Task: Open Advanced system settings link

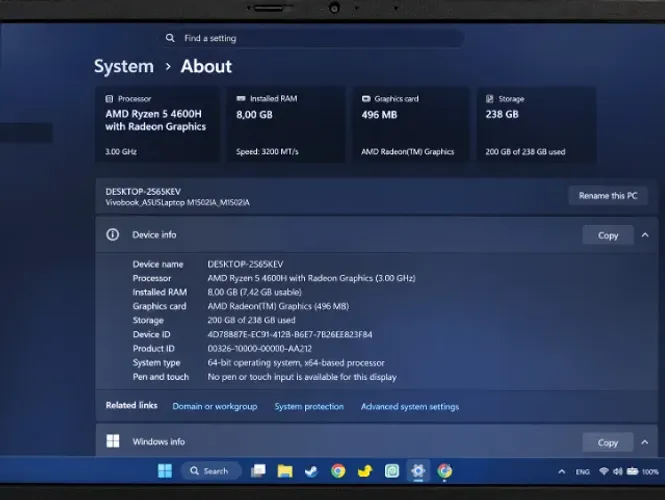Action: [410, 406]
